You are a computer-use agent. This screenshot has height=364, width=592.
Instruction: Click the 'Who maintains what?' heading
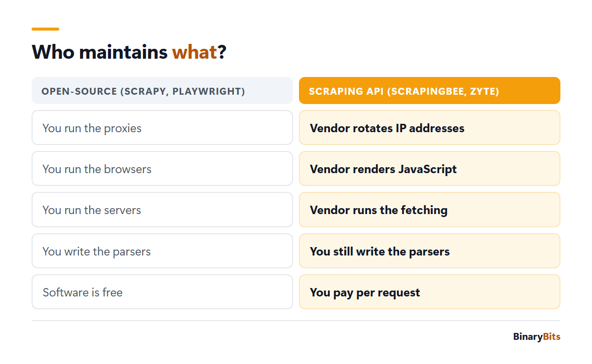129,52
